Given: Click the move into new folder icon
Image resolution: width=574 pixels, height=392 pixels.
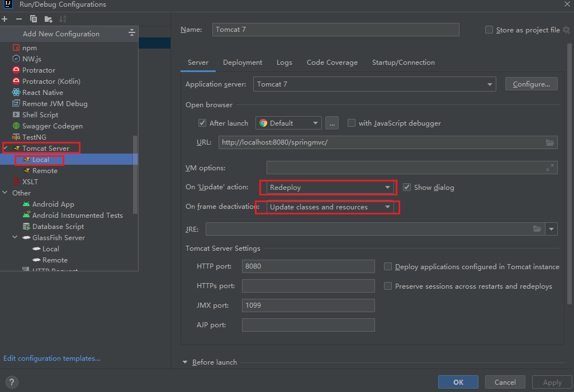Looking at the screenshot, I should tap(48, 19).
